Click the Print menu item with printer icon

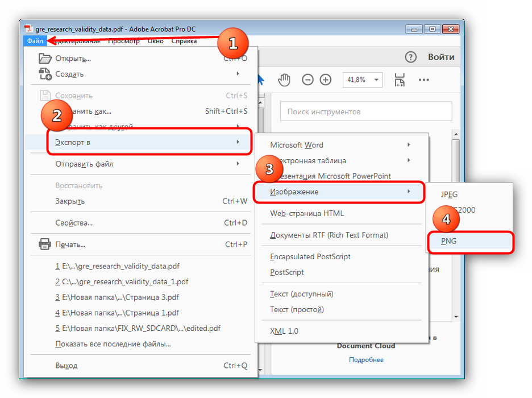click(70, 244)
